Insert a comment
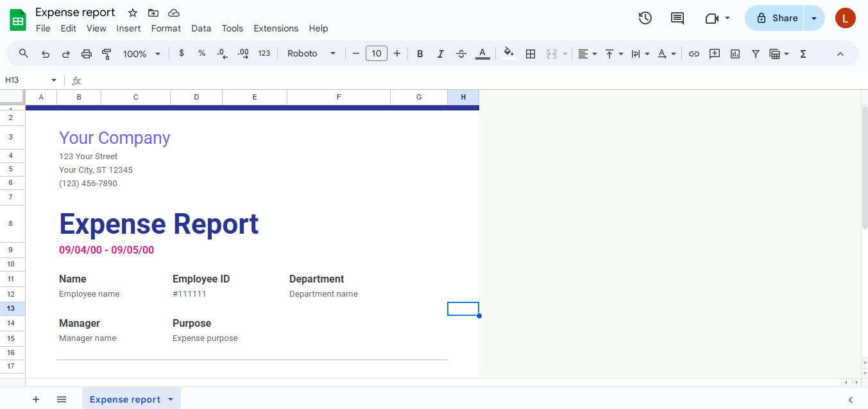Viewport: 868px width, 409px height. [x=714, y=53]
